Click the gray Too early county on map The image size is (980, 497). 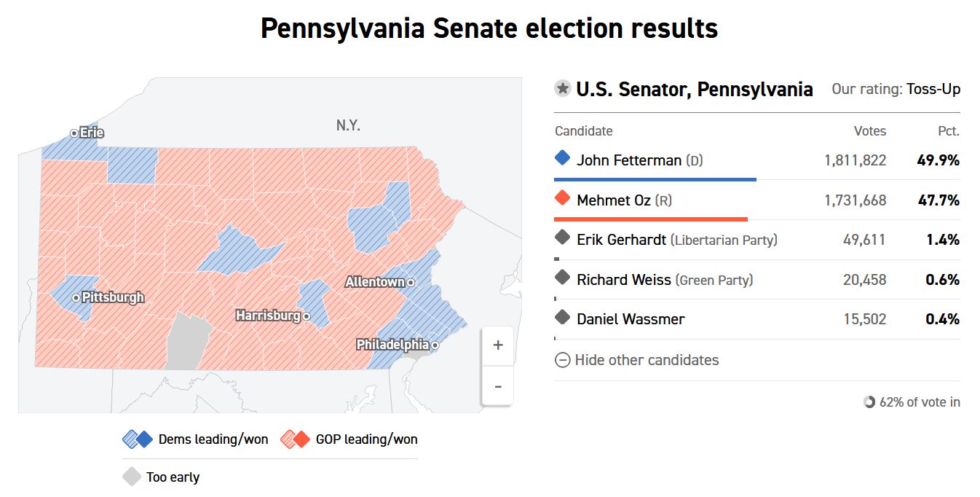189,342
